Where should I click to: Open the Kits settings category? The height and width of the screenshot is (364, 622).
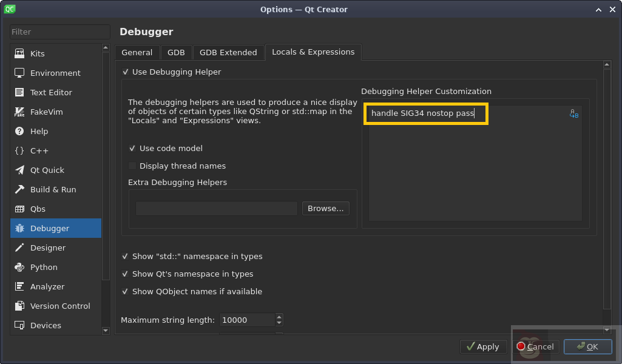click(x=37, y=53)
